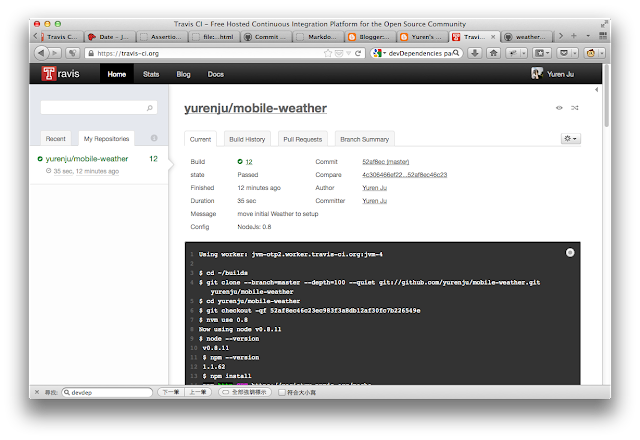Click the repository search input field
The image size is (640, 440).
(x=96, y=106)
